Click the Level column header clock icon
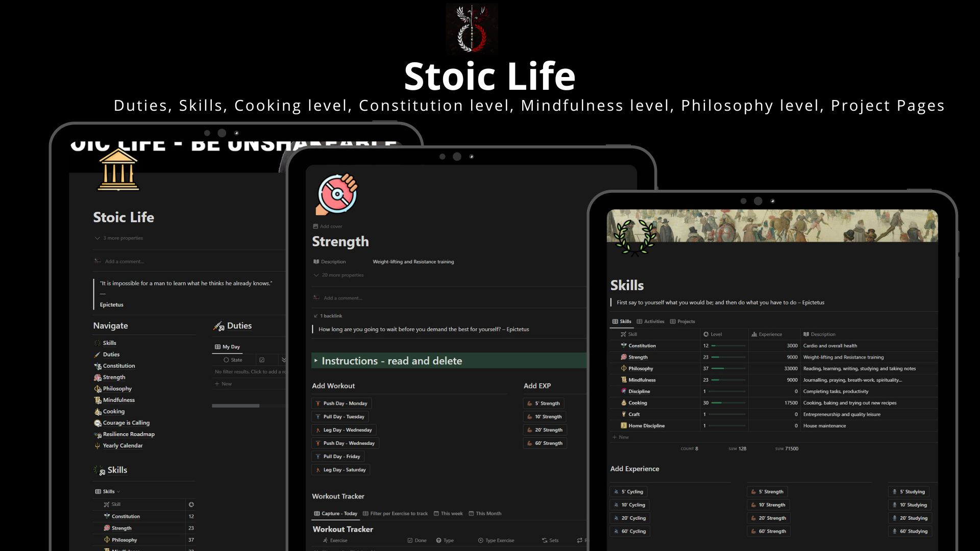 pyautogui.click(x=707, y=334)
